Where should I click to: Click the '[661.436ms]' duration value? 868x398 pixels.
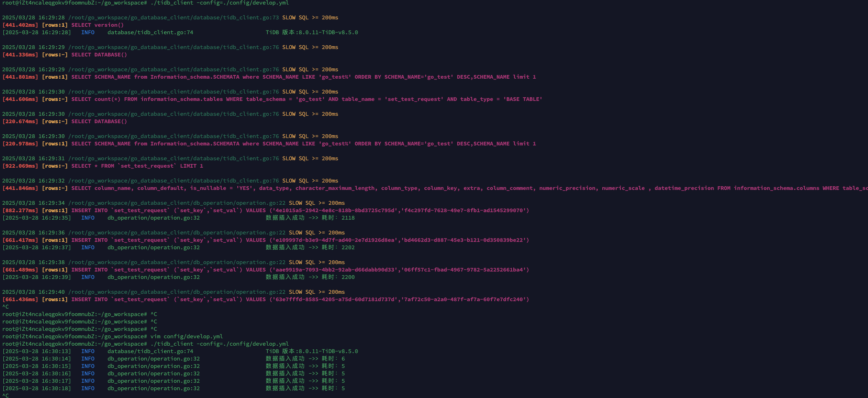pyautogui.click(x=20, y=300)
